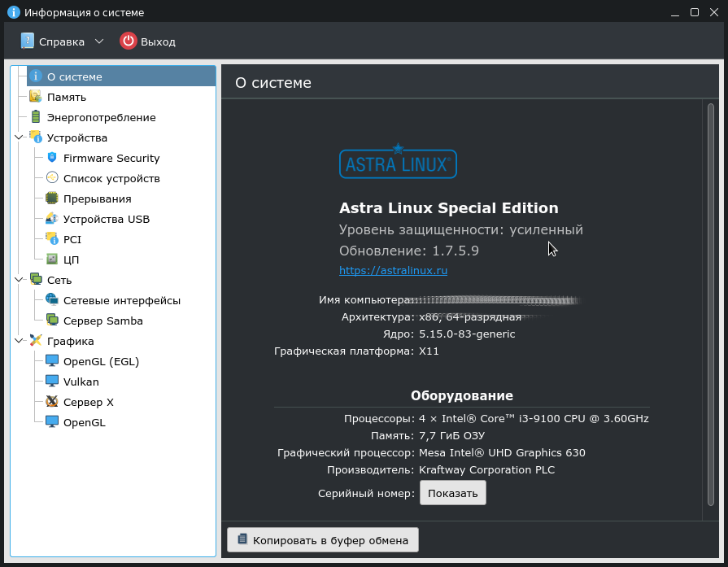Click the Память memory icon
This screenshot has height=567, width=728.
tap(35, 96)
